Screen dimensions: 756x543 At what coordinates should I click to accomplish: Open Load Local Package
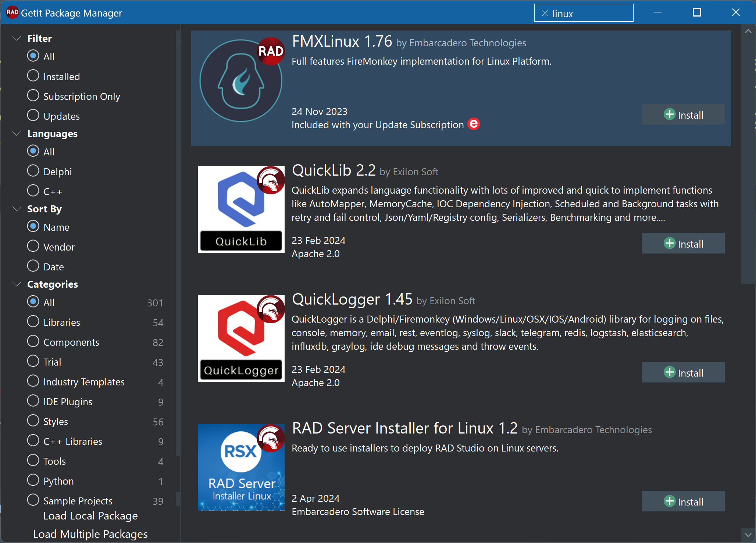90,516
